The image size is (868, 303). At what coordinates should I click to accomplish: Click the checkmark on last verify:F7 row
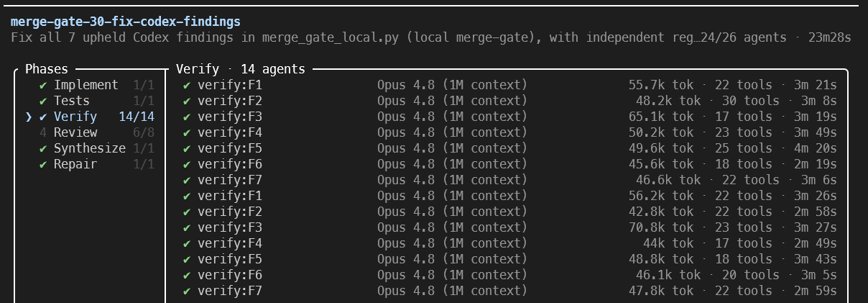tap(187, 291)
